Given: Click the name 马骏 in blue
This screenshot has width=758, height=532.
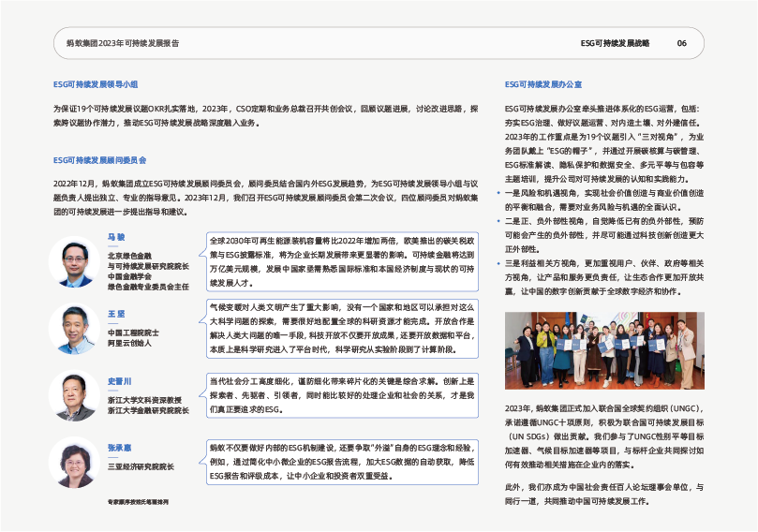Looking at the screenshot, I should (x=116, y=238).
